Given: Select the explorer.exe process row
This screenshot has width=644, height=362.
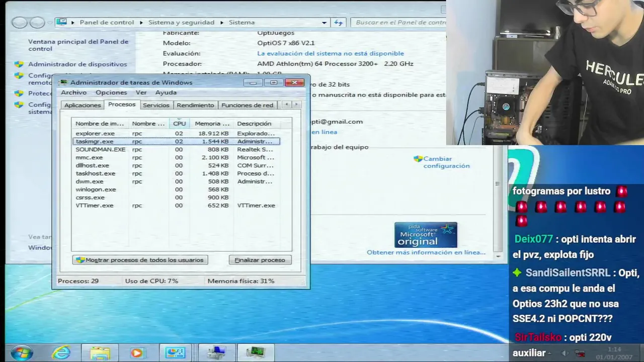Looking at the screenshot, I should 176,133.
